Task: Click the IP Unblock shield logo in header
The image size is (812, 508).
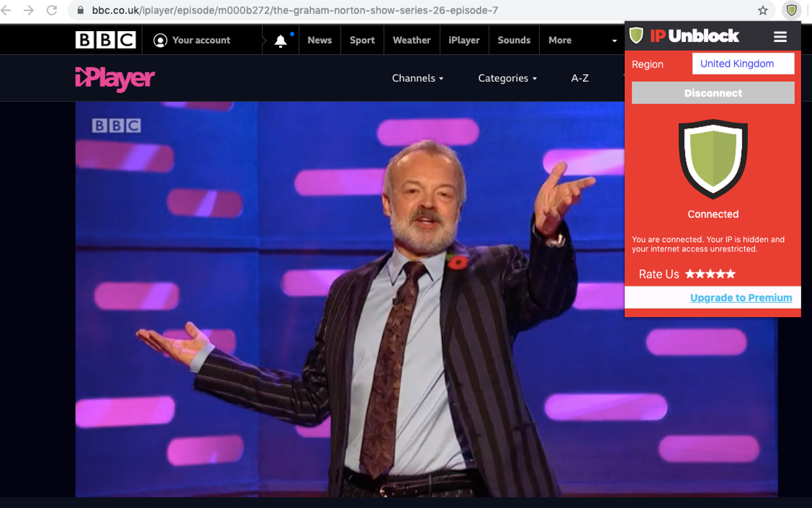Action: pyautogui.click(x=636, y=36)
